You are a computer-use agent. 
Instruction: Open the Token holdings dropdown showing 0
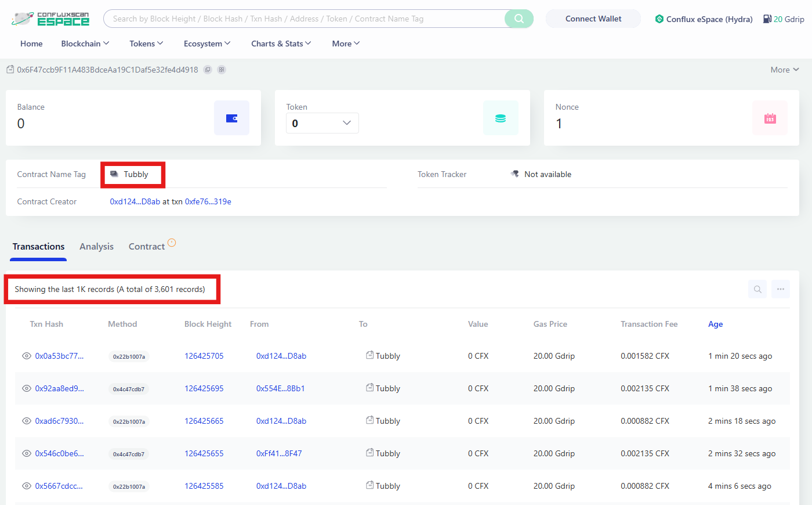[322, 123]
